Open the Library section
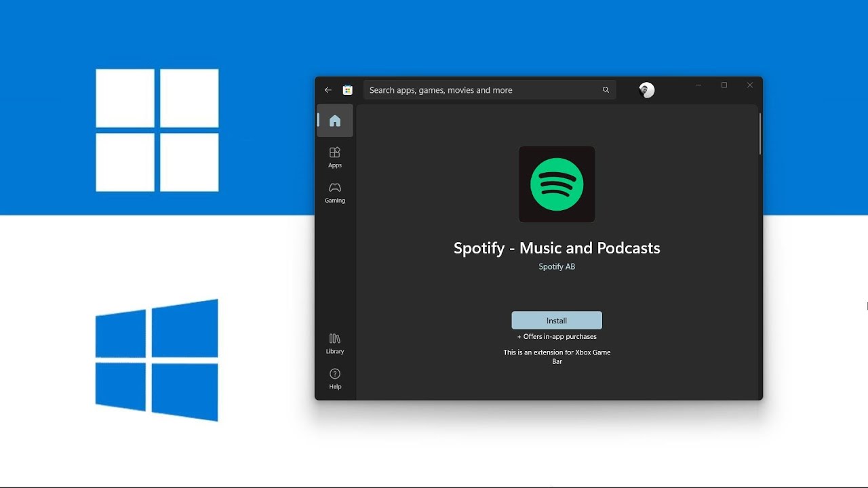This screenshot has height=488, width=868. [335, 344]
